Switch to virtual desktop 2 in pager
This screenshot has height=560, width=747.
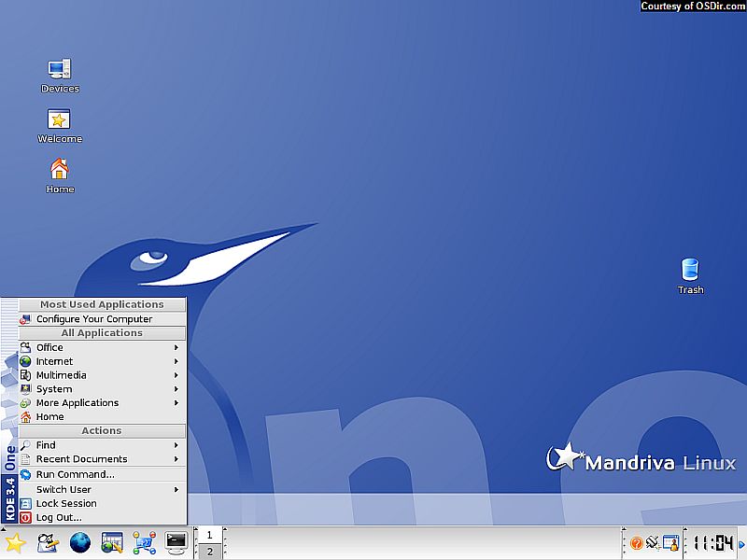(x=209, y=551)
